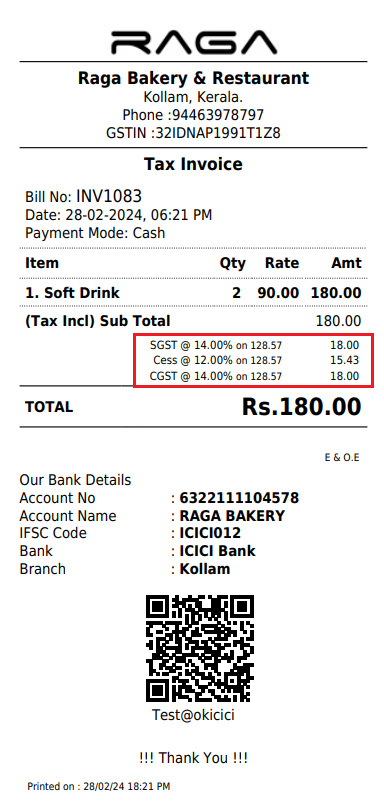Click the Qty column header
This screenshot has height=806, width=384.
point(232,264)
